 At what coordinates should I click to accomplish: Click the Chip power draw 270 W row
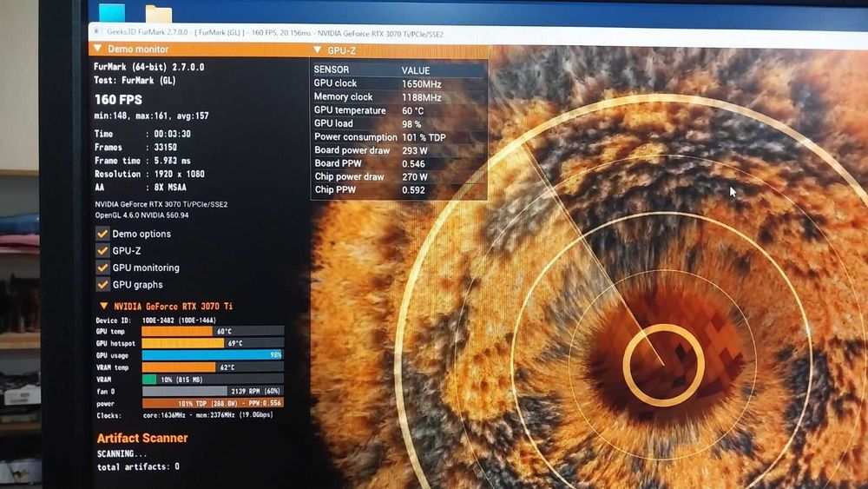[398, 176]
